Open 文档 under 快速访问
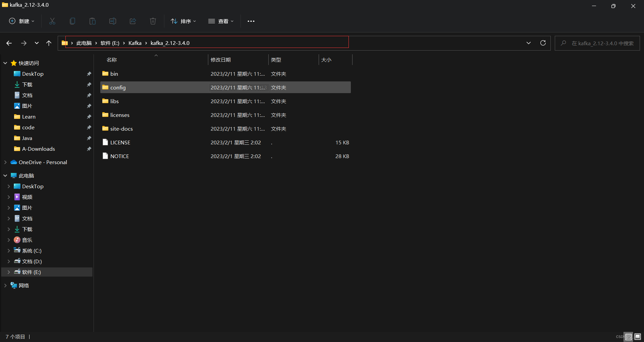Screen dimensions: 644x342 (x=27, y=95)
